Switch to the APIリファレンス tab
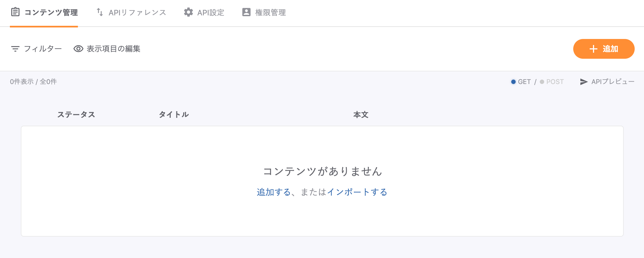 [x=137, y=13]
